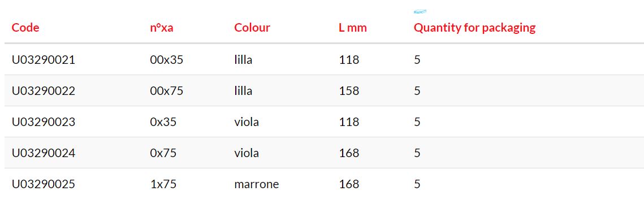
Task: Click the lilla colour in first row
Action: 243,60
